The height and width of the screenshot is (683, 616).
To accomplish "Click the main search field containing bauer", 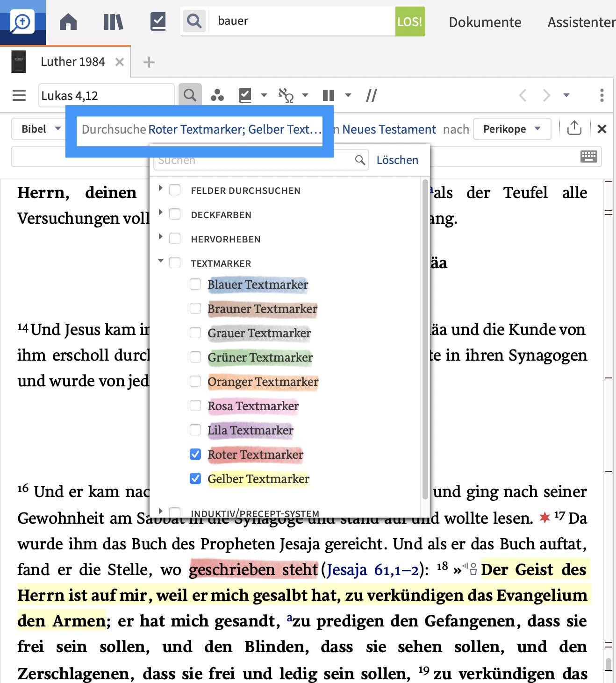I will 302,21.
